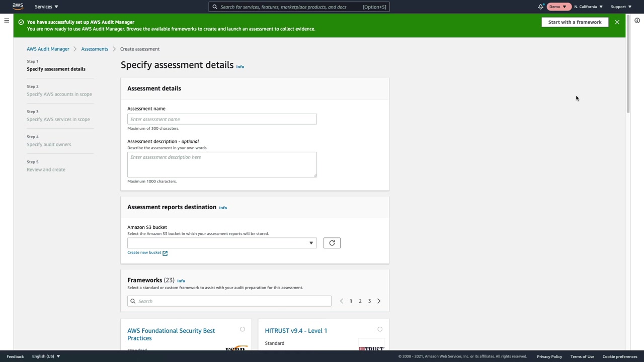The image size is (644, 362).
Task: Open the right-side info panel icon
Action: pos(637,21)
